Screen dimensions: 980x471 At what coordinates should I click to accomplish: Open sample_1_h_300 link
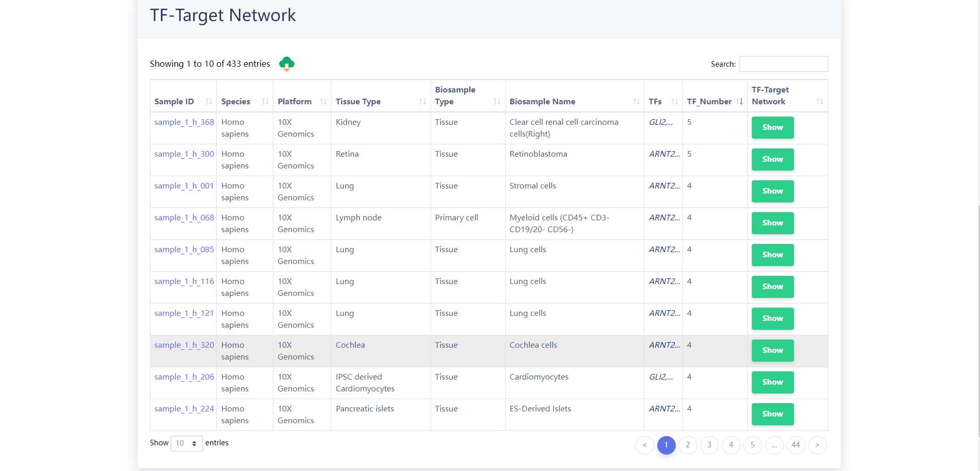coord(184,154)
